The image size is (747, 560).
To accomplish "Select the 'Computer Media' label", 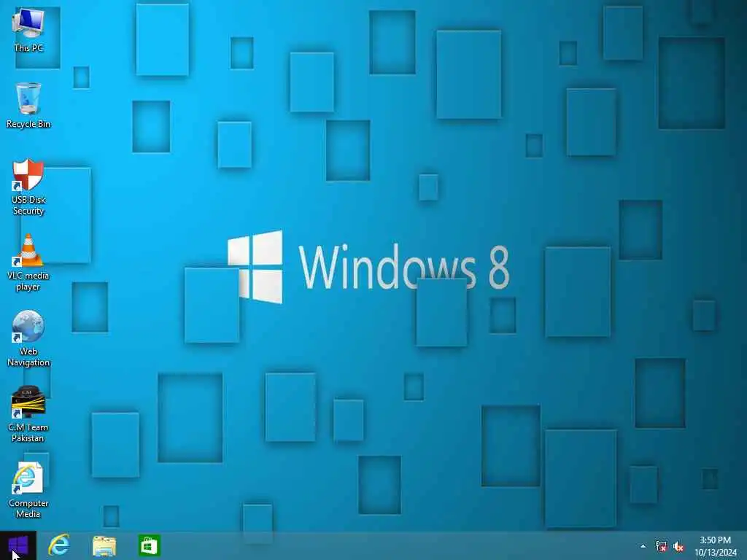I will (x=28, y=508).
